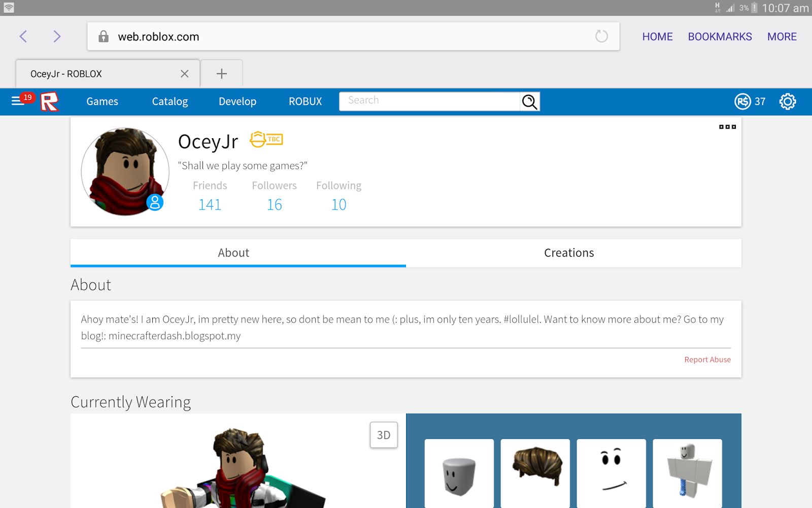Screen dimensions: 812x508
Task: Open the ROBUX menu
Action: [306, 102]
